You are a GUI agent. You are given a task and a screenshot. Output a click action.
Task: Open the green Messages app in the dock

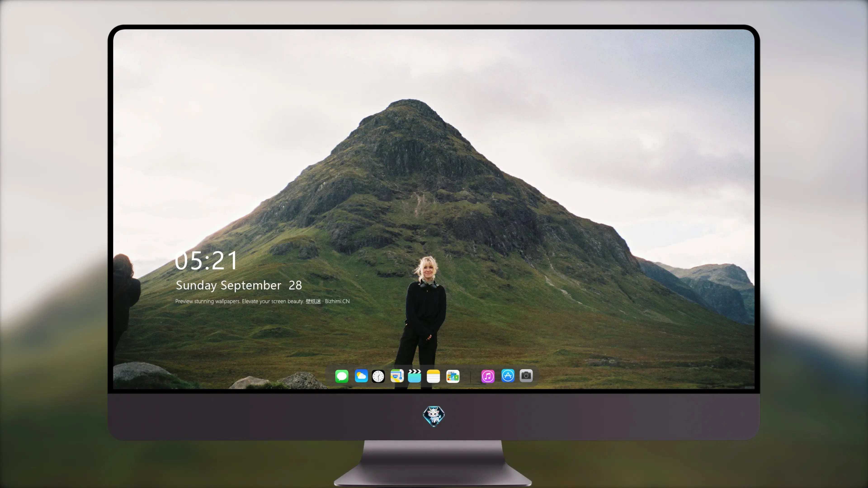(342, 376)
